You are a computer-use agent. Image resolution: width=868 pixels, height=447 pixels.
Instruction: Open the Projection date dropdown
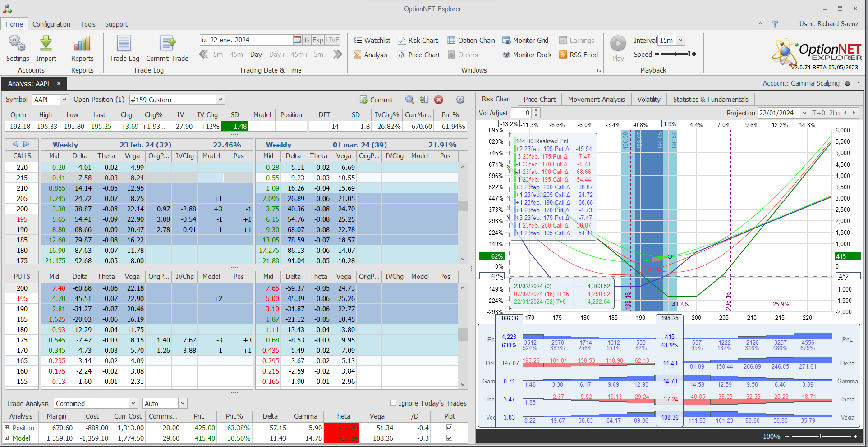[804, 113]
